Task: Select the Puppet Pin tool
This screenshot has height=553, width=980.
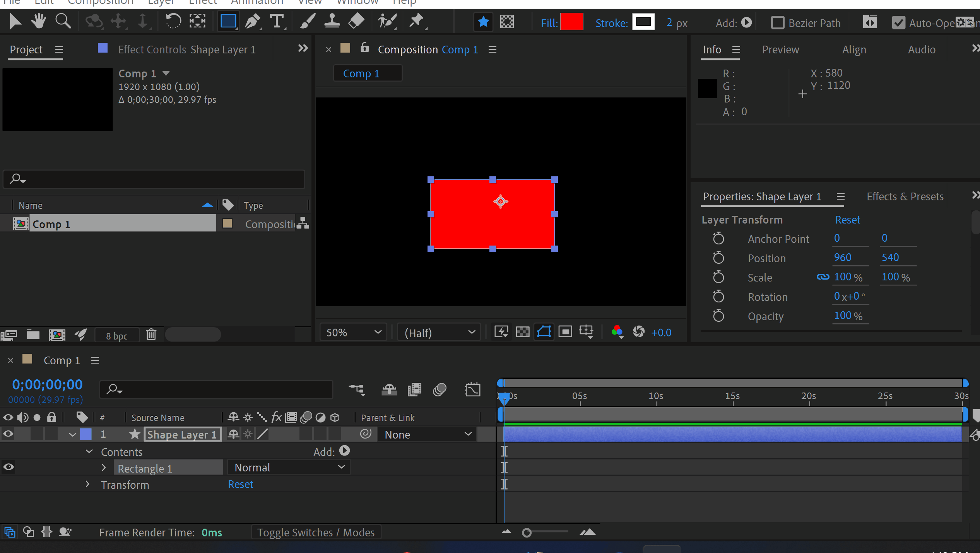Action: point(416,21)
